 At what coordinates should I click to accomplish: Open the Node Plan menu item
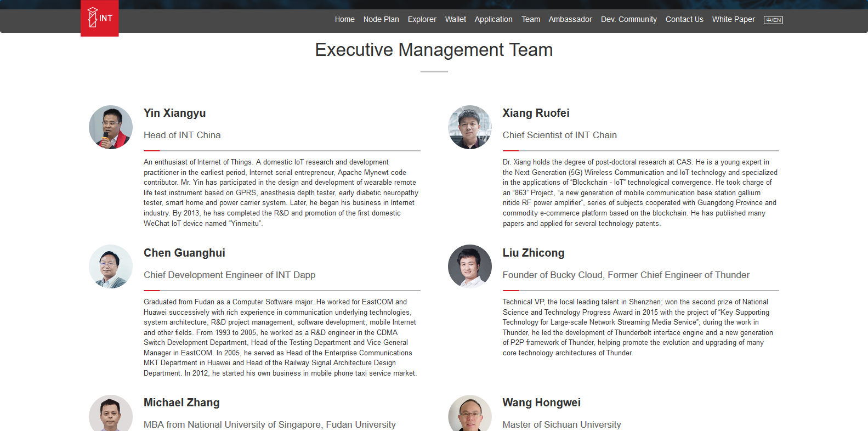tap(381, 19)
